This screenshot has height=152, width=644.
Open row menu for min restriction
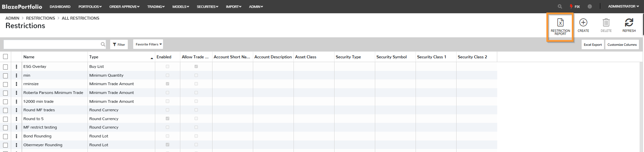pyautogui.click(x=16, y=75)
